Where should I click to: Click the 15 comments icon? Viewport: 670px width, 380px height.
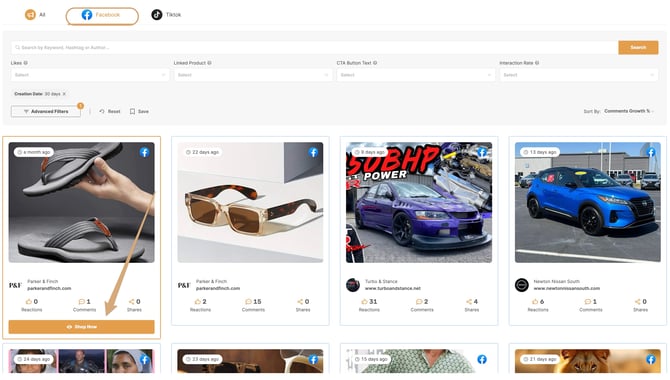click(x=248, y=301)
